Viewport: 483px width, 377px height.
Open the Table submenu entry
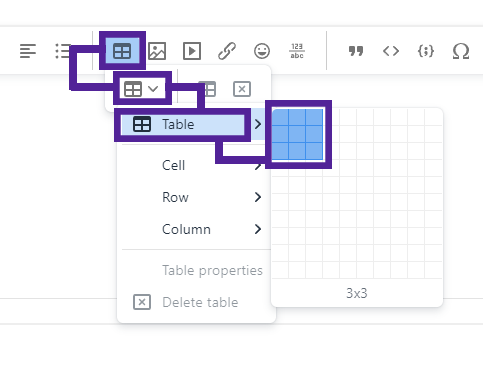193,125
